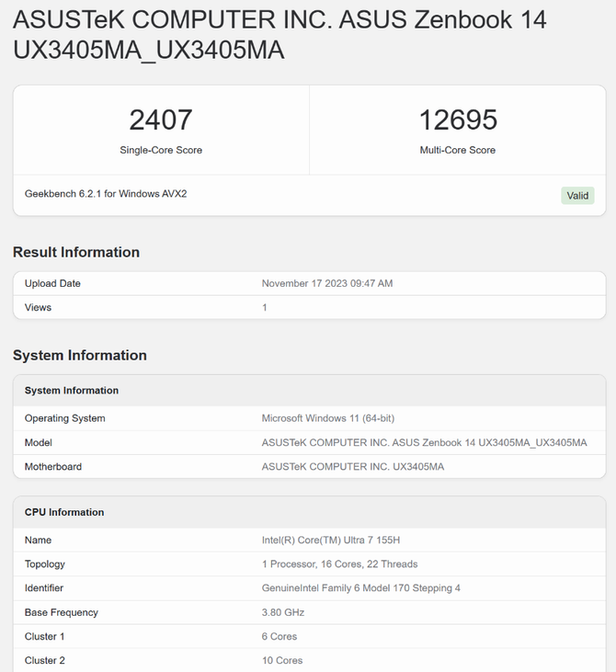Click the Topology row label
This screenshot has height=672, width=616.
coord(45,564)
